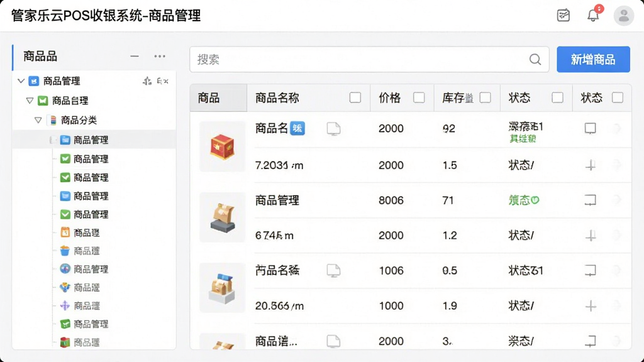Focus the 搜索 search field
Image resolution: width=644 pixels, height=362 pixels.
(x=369, y=60)
